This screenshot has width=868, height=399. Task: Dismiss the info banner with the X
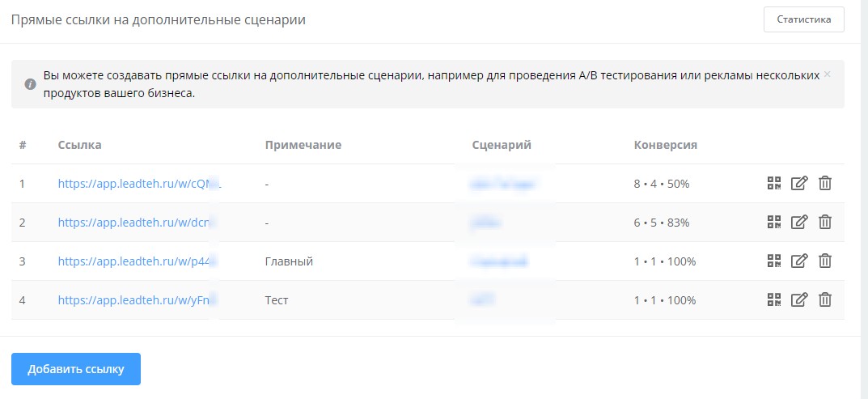coord(827,74)
